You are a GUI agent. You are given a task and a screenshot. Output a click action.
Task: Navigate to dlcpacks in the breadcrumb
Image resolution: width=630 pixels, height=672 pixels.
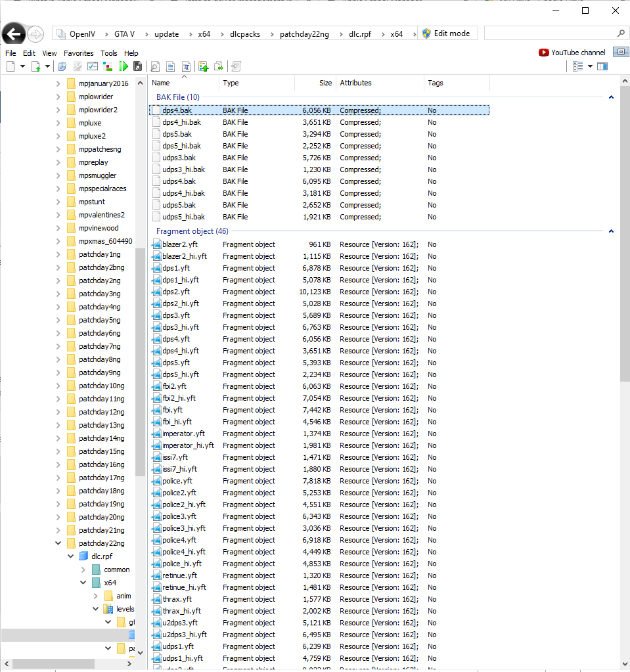click(245, 34)
